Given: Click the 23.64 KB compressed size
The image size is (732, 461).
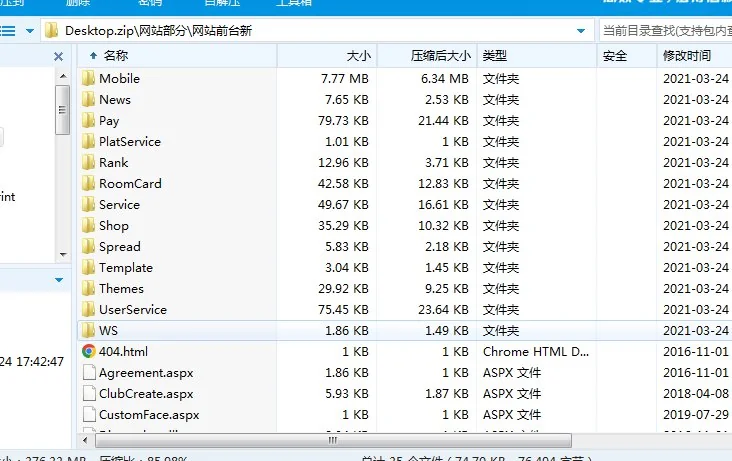Looking at the screenshot, I should click(x=443, y=310).
